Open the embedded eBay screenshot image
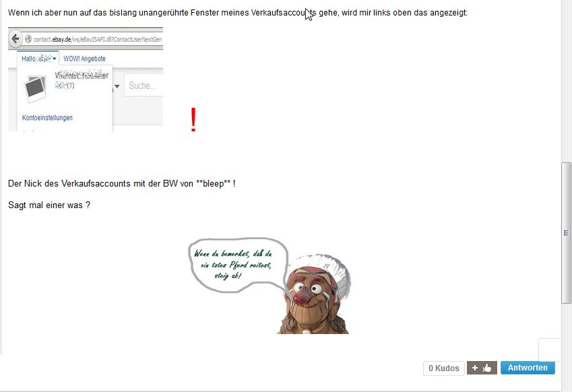572x392 pixels. coord(86,79)
